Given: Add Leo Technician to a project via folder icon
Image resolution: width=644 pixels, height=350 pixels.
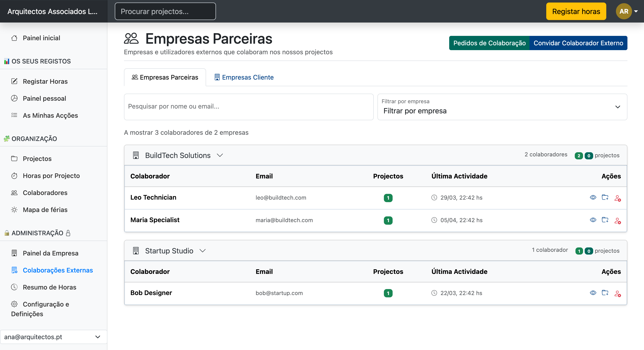Looking at the screenshot, I should coord(605,197).
